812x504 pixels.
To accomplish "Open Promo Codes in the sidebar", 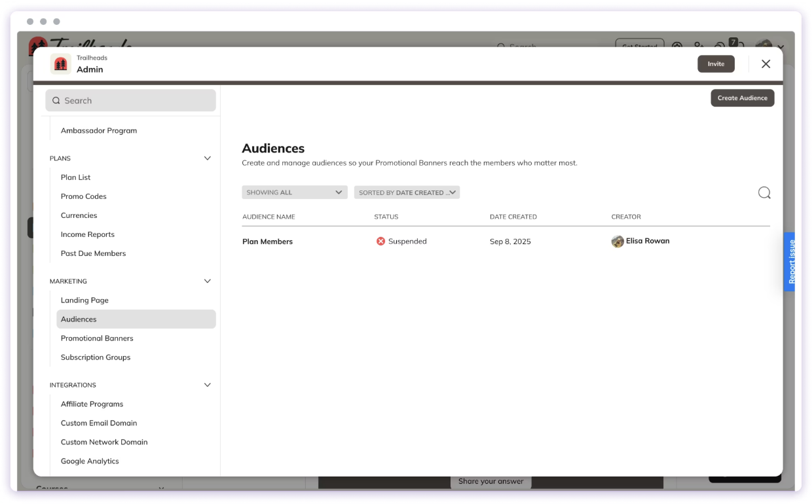I will point(84,196).
